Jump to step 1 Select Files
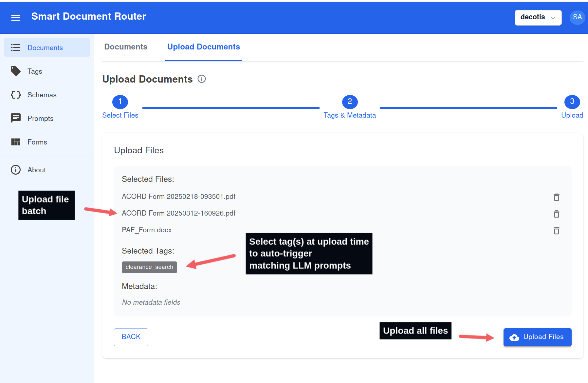This screenshot has height=383, width=588. [x=120, y=102]
